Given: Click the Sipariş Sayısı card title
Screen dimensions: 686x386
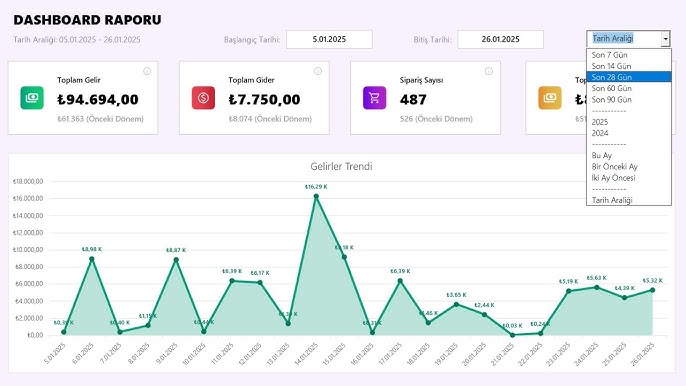Looking at the screenshot, I should (421, 80).
